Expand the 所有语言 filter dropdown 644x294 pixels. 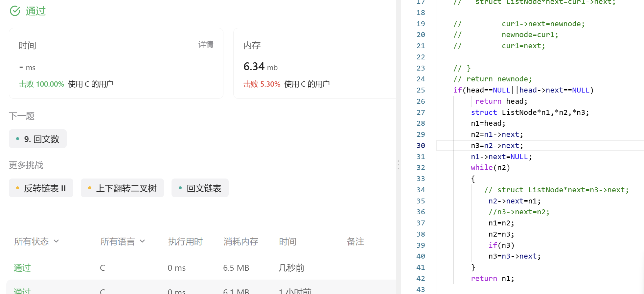[123, 241]
